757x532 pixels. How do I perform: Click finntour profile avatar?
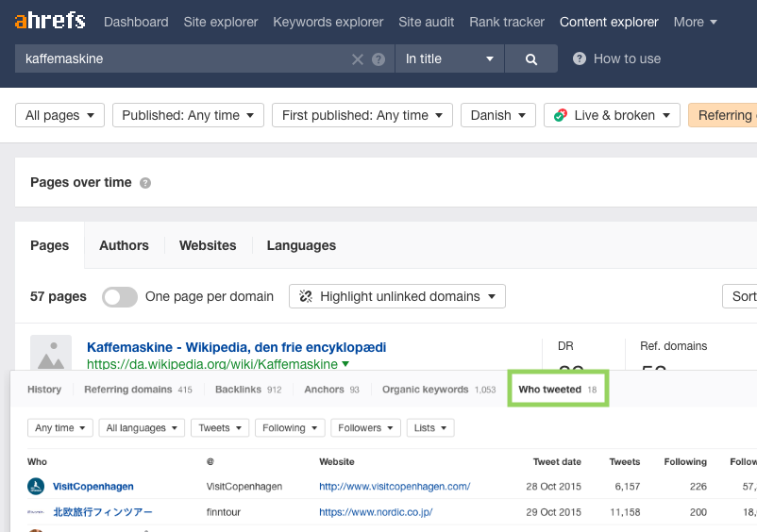(36, 512)
